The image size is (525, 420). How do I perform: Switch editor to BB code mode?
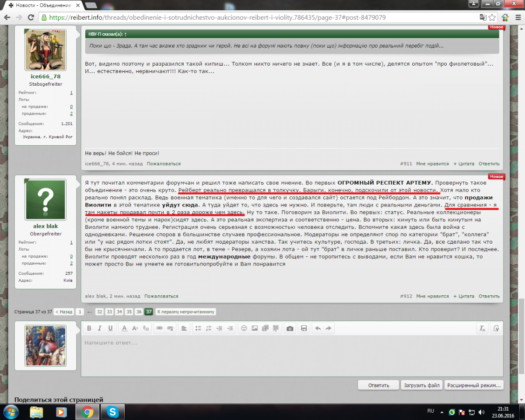(496, 328)
